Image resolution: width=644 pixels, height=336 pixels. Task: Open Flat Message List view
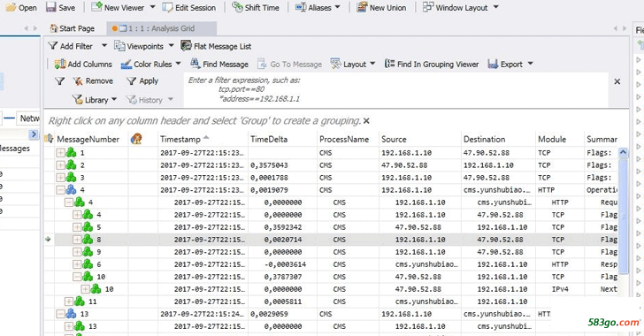(x=216, y=46)
